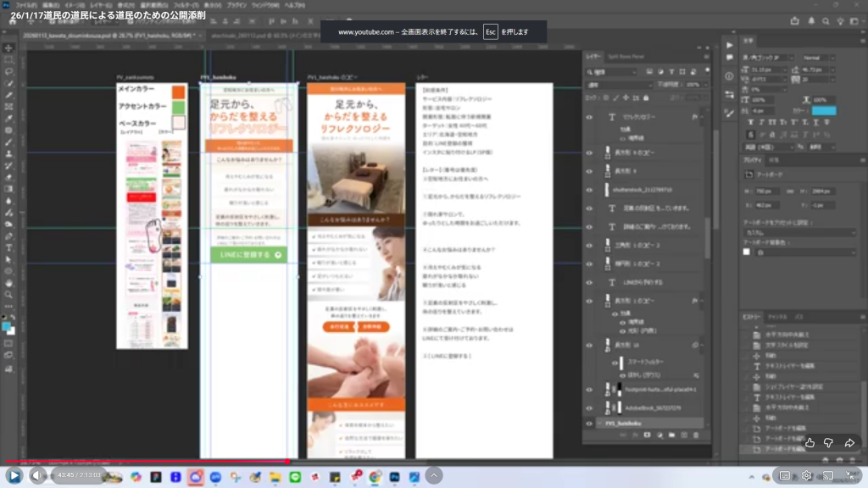The width and height of the screenshot is (868, 488).
Task: Click the YouTube play button
Action: (x=14, y=475)
